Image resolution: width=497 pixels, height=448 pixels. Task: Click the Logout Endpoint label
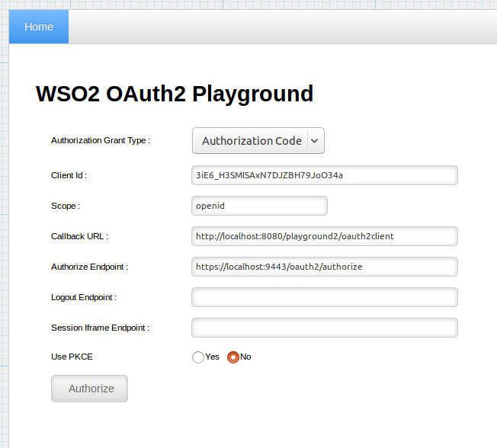click(84, 297)
